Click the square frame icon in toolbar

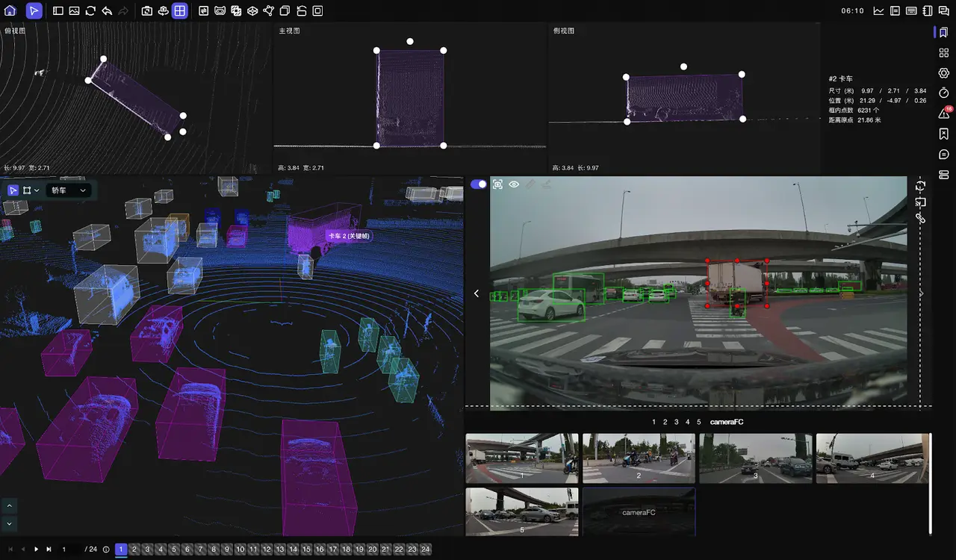pos(317,11)
